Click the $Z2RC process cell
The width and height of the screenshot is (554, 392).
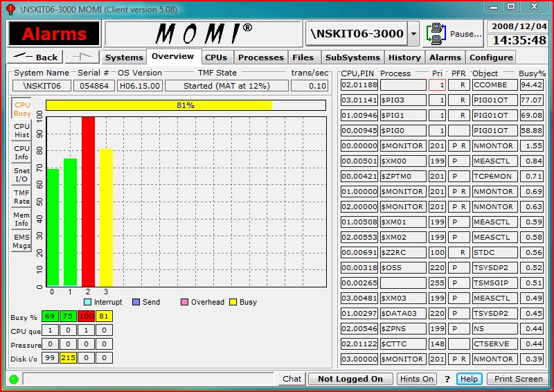[x=403, y=252]
